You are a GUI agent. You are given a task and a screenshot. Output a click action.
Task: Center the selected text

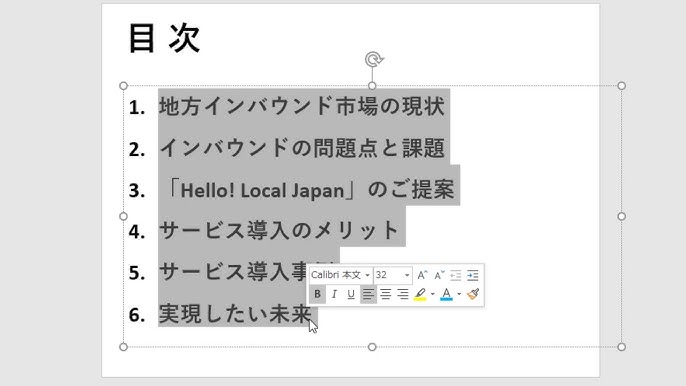click(x=385, y=294)
